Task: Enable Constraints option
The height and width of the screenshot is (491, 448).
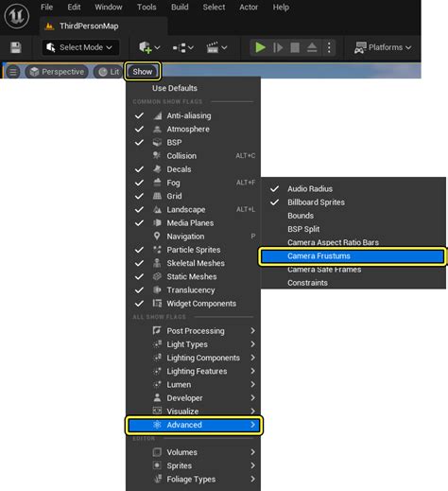Action: pos(353,283)
